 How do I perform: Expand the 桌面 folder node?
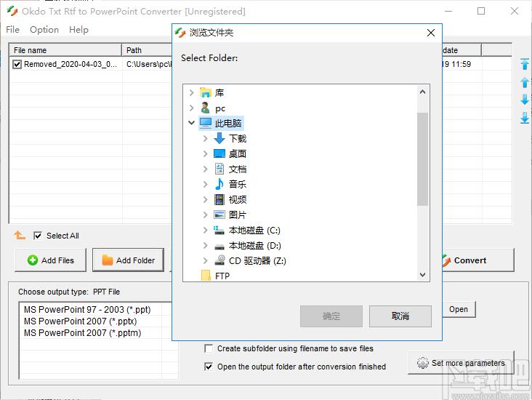pyautogui.click(x=205, y=153)
